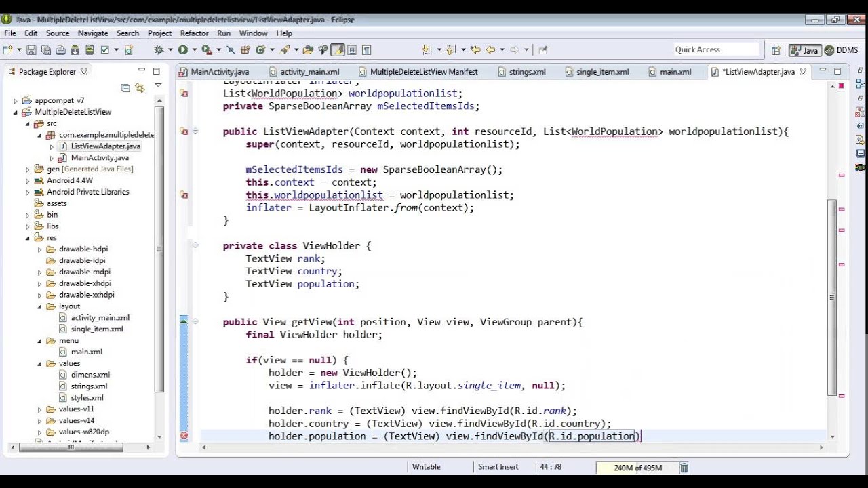Switch to the DDMS perspective

[x=842, y=50]
